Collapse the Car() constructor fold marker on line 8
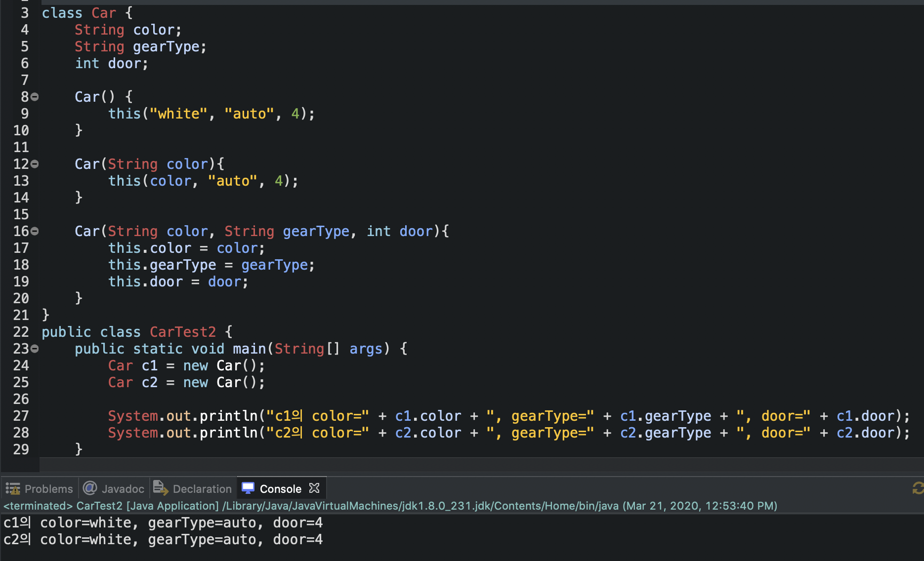Screen dimensions: 924x561 tap(35, 97)
